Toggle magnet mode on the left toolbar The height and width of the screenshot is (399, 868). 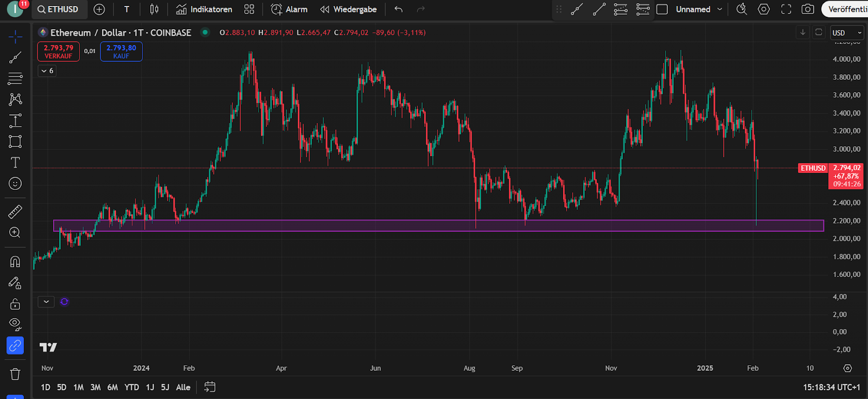coord(15,262)
